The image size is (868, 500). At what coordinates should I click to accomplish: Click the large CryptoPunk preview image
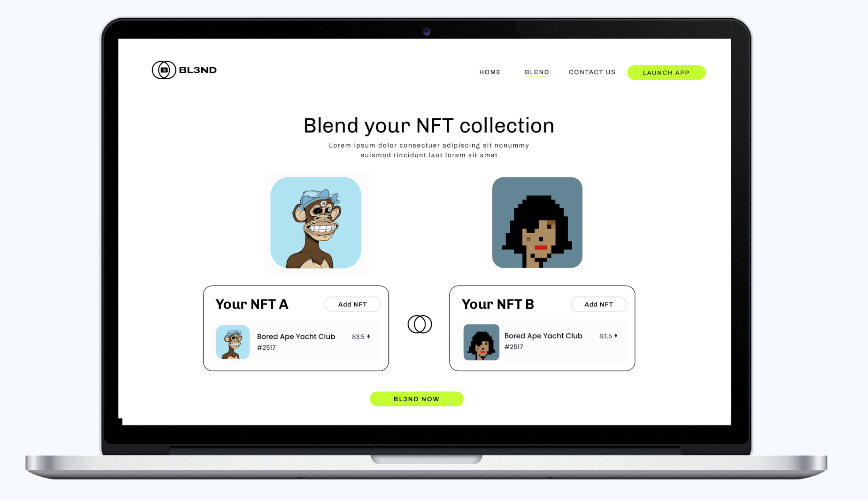pyautogui.click(x=536, y=222)
